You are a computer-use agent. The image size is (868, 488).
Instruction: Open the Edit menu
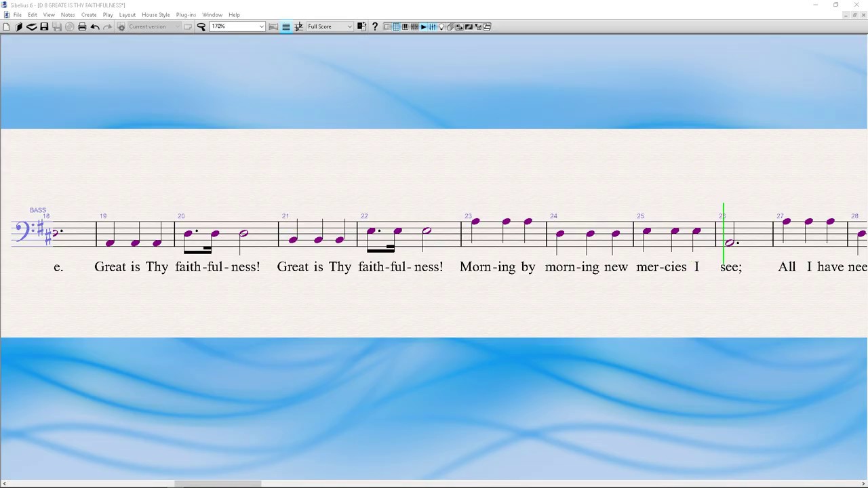(x=33, y=15)
